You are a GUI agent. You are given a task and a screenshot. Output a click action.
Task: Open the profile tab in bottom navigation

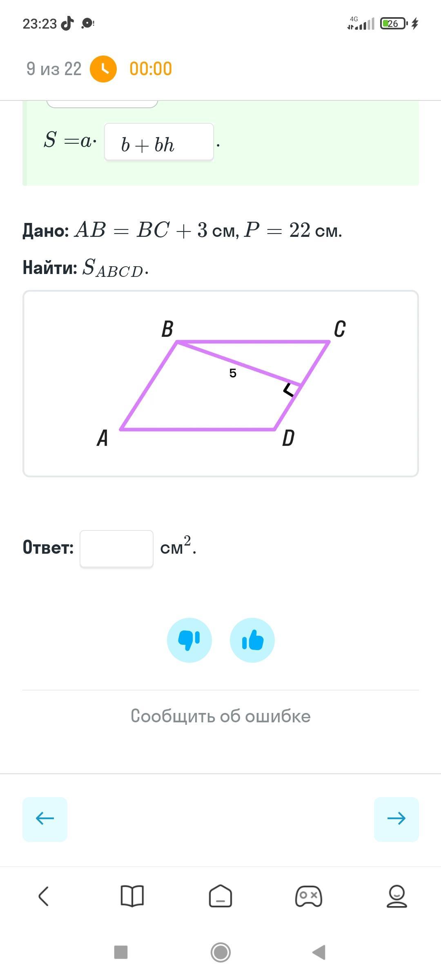click(396, 896)
